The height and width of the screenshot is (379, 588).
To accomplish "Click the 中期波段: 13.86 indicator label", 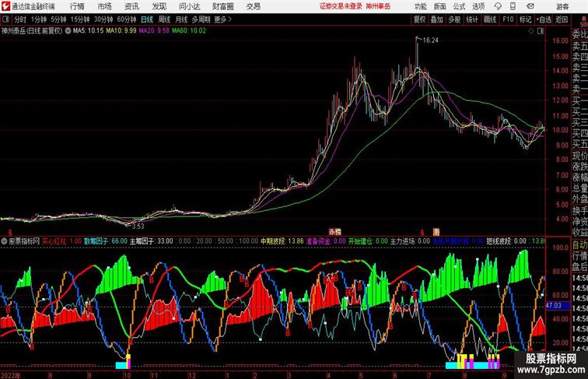I will (x=282, y=241).
